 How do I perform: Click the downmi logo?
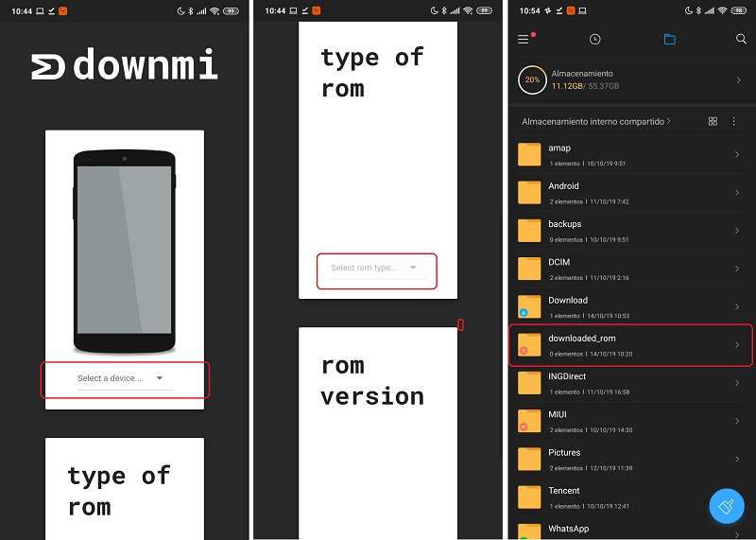125,64
